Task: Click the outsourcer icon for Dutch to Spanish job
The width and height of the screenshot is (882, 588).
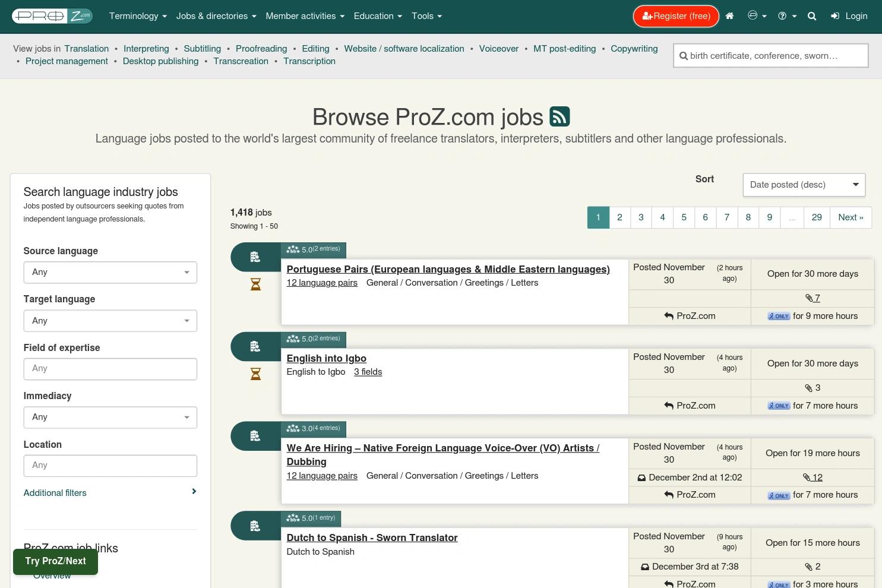Action: (x=255, y=526)
